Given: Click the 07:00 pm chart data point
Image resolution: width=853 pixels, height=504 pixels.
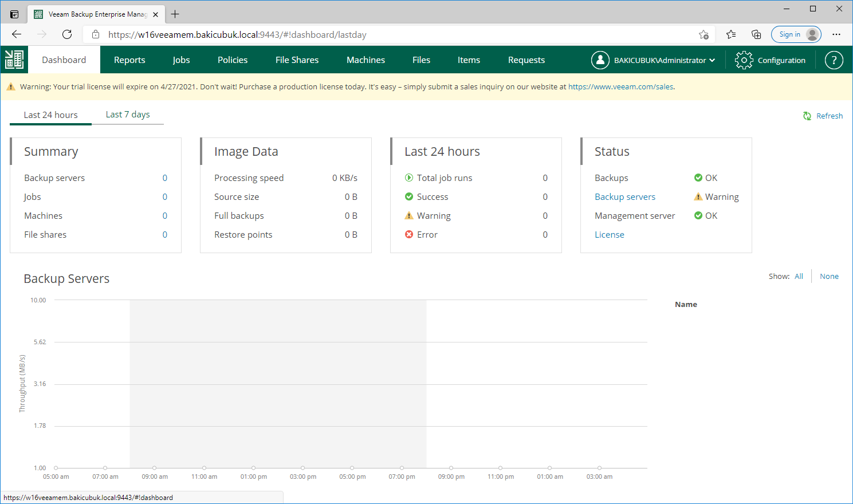Looking at the screenshot, I should pyautogui.click(x=402, y=468).
